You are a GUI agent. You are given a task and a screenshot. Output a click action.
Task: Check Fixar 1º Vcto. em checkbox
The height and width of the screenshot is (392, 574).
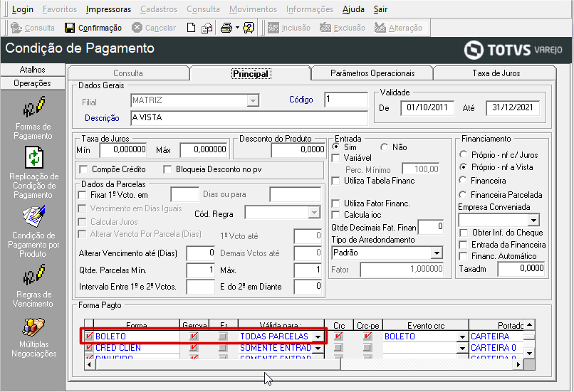click(x=83, y=195)
